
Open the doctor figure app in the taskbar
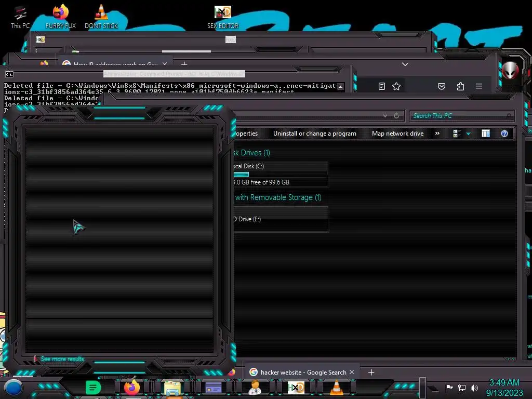click(x=255, y=388)
